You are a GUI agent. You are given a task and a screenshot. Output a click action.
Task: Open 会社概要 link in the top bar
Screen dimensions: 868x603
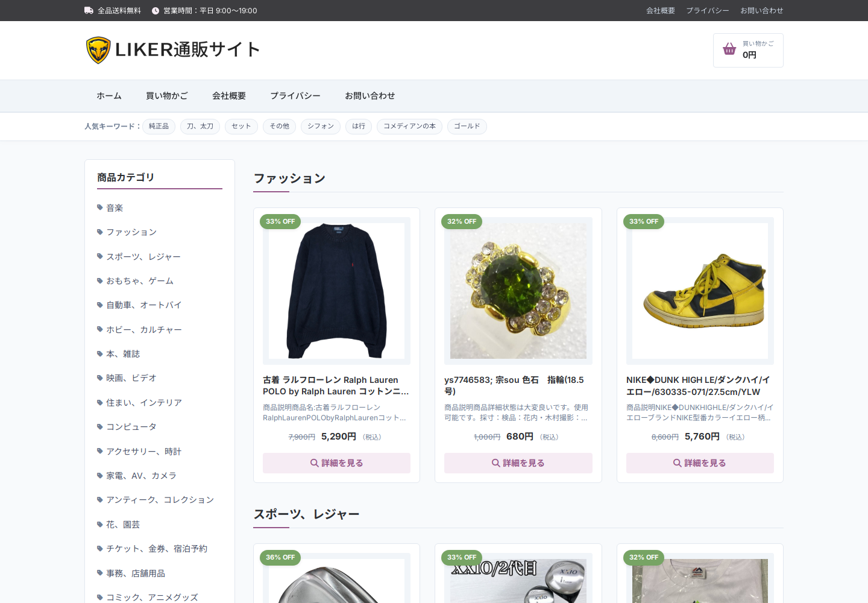[661, 11]
